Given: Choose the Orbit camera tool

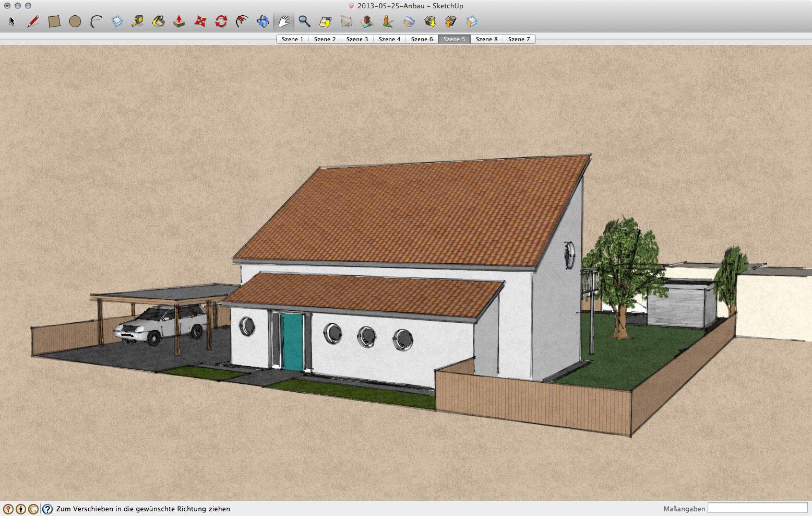Looking at the screenshot, I should pyautogui.click(x=263, y=21).
